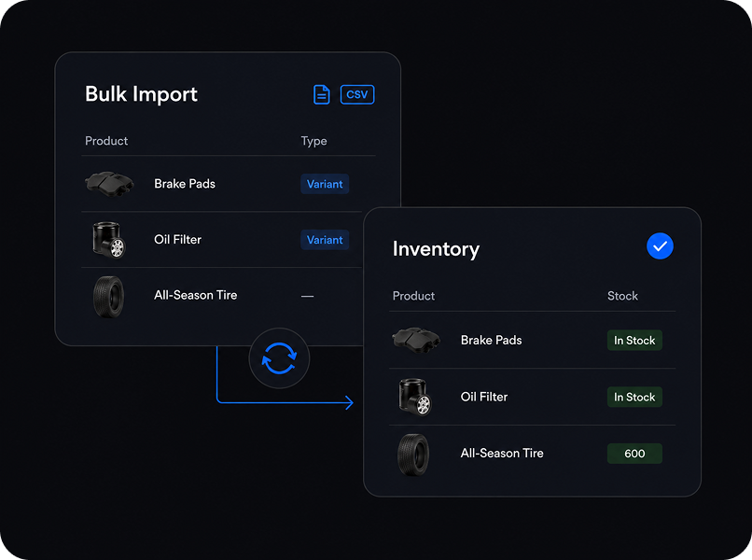Click the blue checkmark in Inventory
752x560 pixels.
point(660,246)
